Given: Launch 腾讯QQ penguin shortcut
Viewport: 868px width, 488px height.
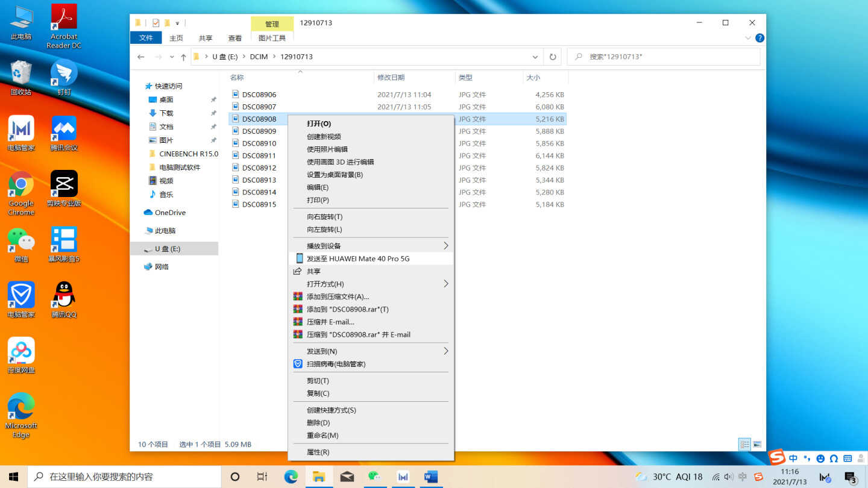Looking at the screenshot, I should click(64, 300).
